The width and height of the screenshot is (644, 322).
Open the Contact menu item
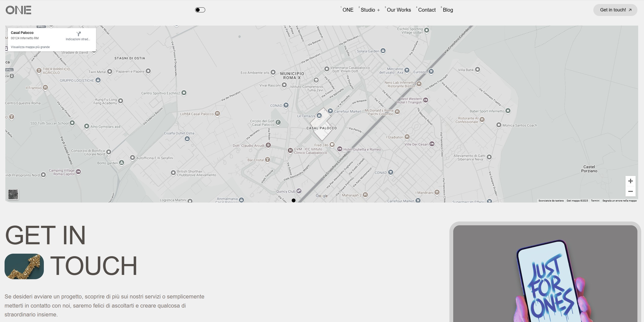(x=427, y=10)
